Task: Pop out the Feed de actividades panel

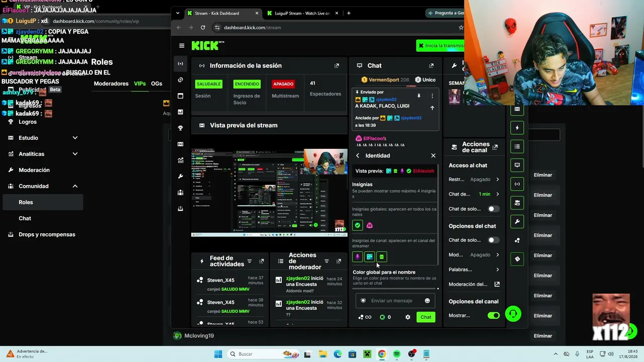Action: coord(262,261)
